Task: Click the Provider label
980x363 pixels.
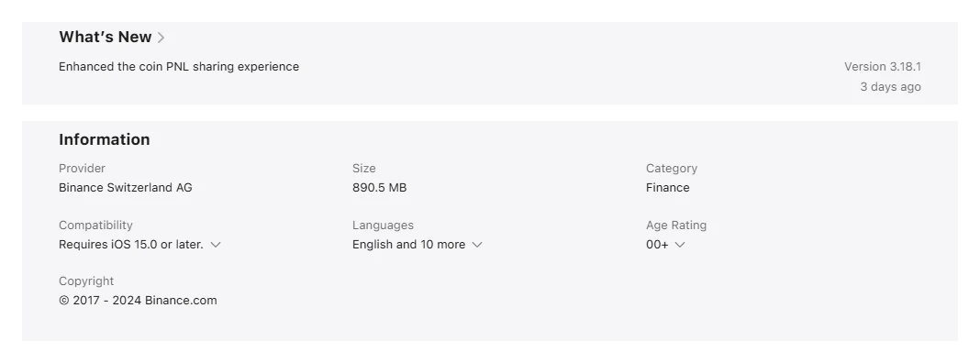Action: point(82,168)
